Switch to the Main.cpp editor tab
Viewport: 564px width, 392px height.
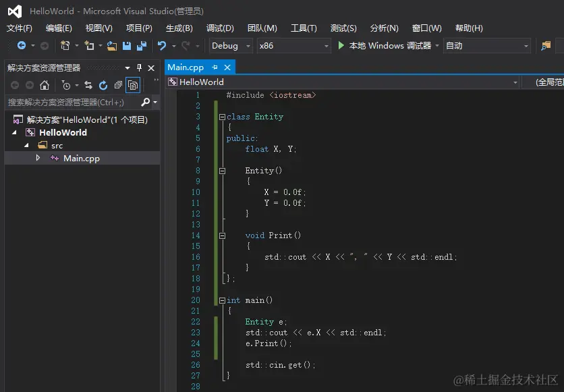click(186, 67)
